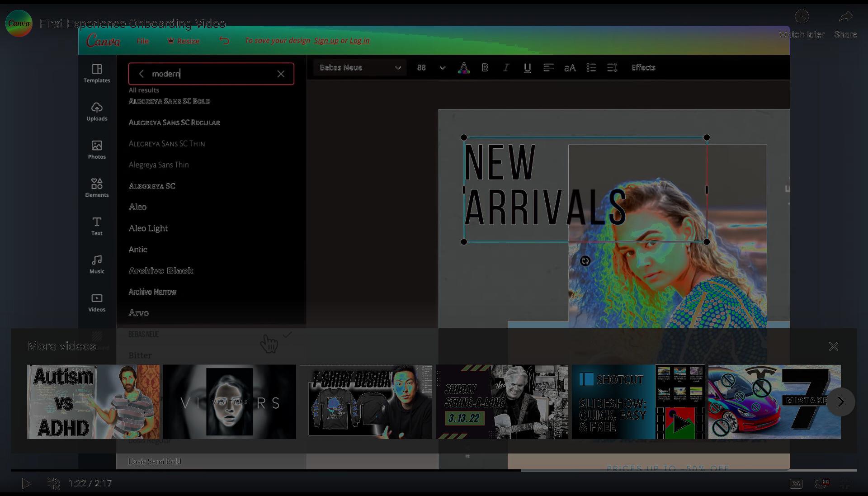Viewport: 868px width, 496px height.
Task: Open the Videos sidebar panel
Action: (x=97, y=302)
